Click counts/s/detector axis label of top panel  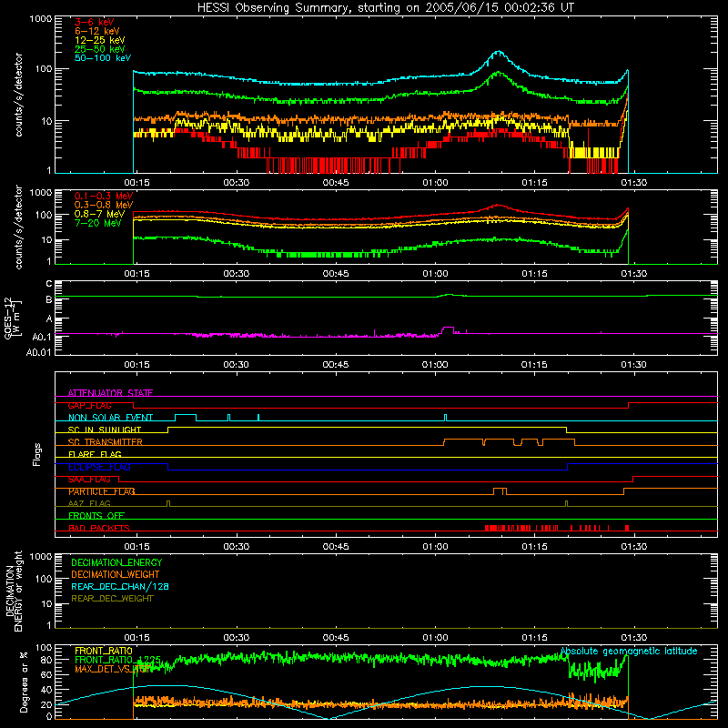click(x=19, y=95)
